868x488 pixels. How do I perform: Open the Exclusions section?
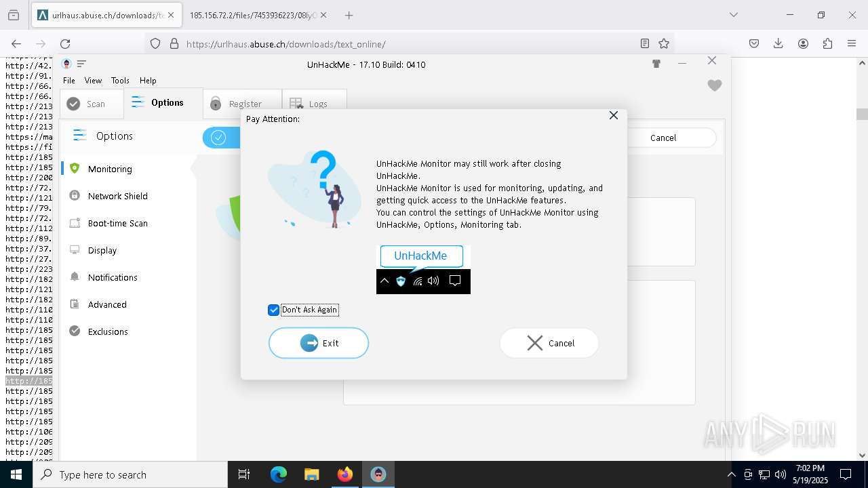click(108, 331)
